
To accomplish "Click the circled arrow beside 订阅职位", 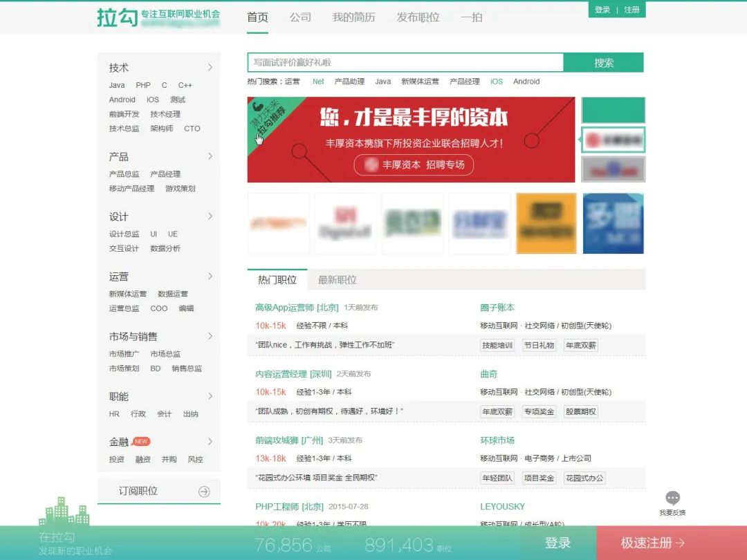I will click(204, 492).
